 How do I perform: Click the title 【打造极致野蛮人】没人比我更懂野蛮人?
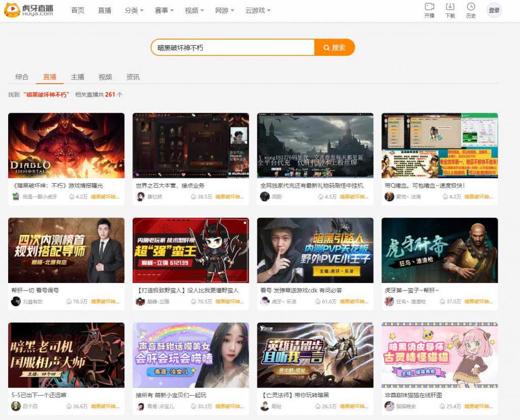[187, 290]
